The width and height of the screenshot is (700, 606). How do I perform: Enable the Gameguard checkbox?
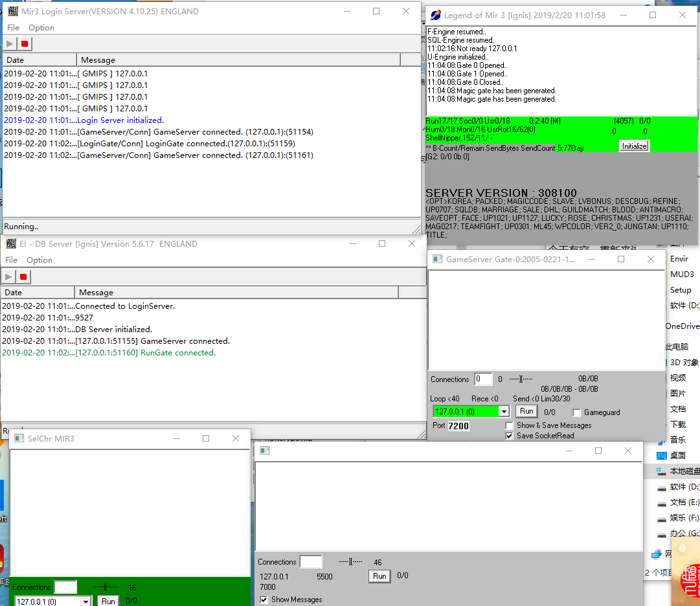[x=577, y=413]
